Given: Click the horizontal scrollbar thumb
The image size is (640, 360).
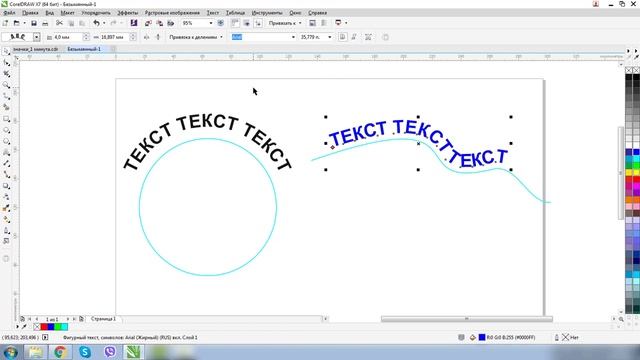Looking at the screenshot, I should click(467, 319).
